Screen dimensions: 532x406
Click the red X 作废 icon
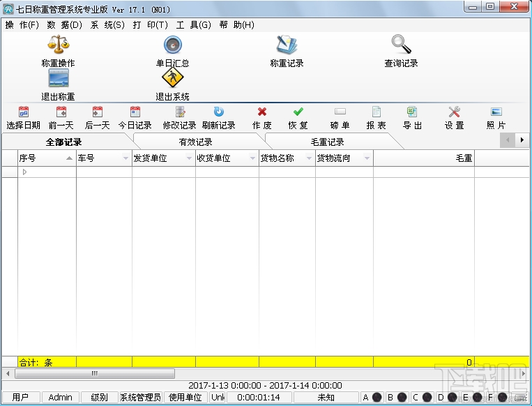(262, 112)
